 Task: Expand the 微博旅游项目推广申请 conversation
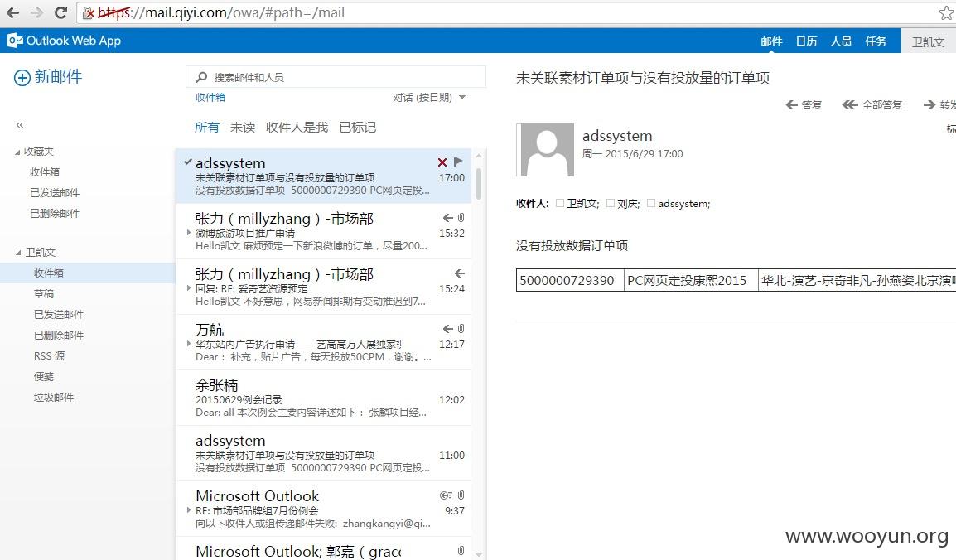click(188, 232)
